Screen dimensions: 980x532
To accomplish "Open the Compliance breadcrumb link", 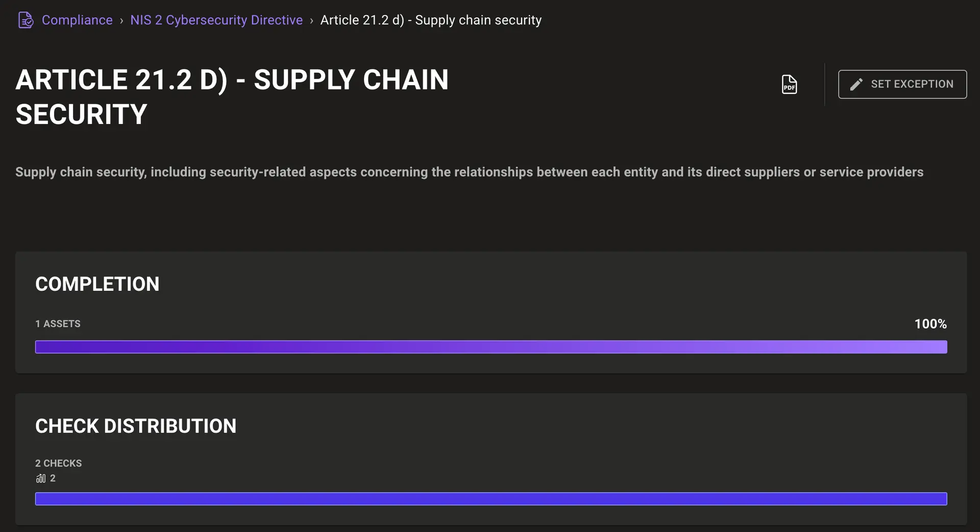I will 77,20.
